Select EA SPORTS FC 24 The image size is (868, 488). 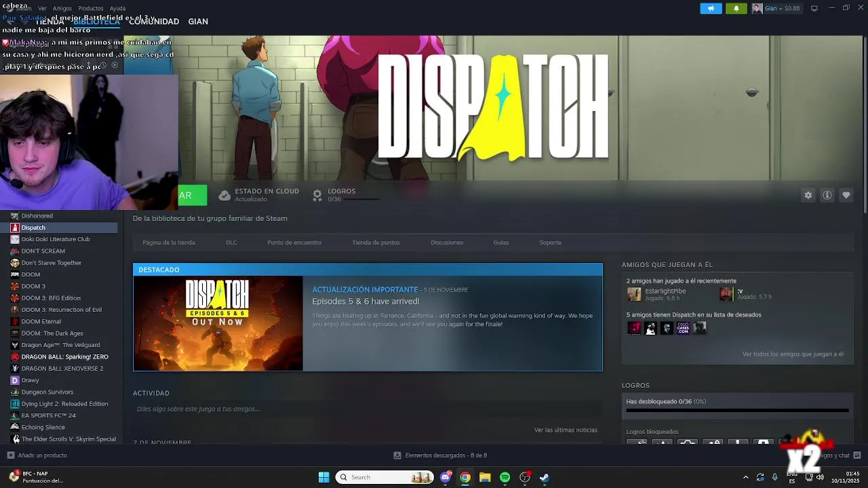[x=48, y=415]
